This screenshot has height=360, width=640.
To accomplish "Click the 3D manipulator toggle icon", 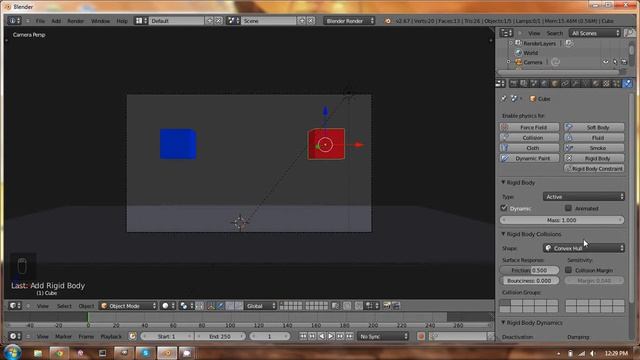I will [211, 306].
